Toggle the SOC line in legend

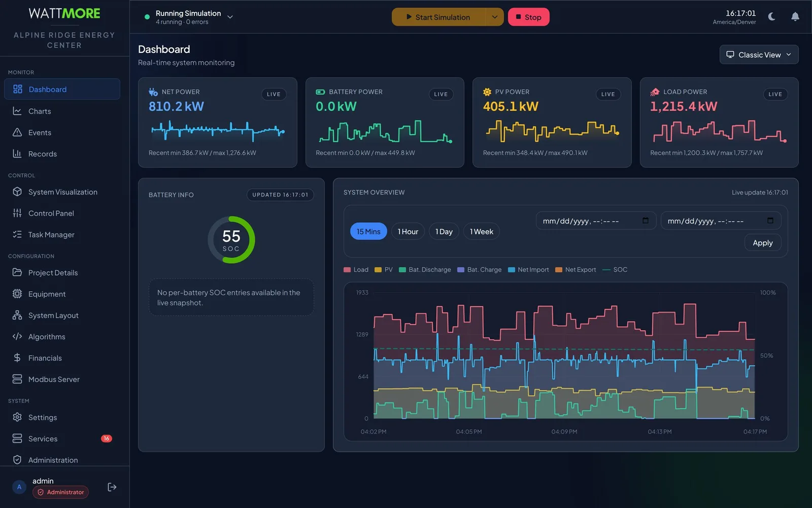615,270
